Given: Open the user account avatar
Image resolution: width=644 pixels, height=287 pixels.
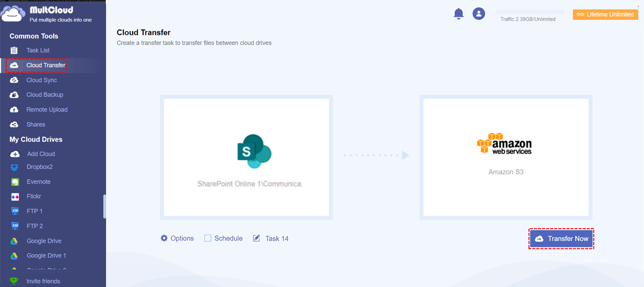Looking at the screenshot, I should click(479, 14).
